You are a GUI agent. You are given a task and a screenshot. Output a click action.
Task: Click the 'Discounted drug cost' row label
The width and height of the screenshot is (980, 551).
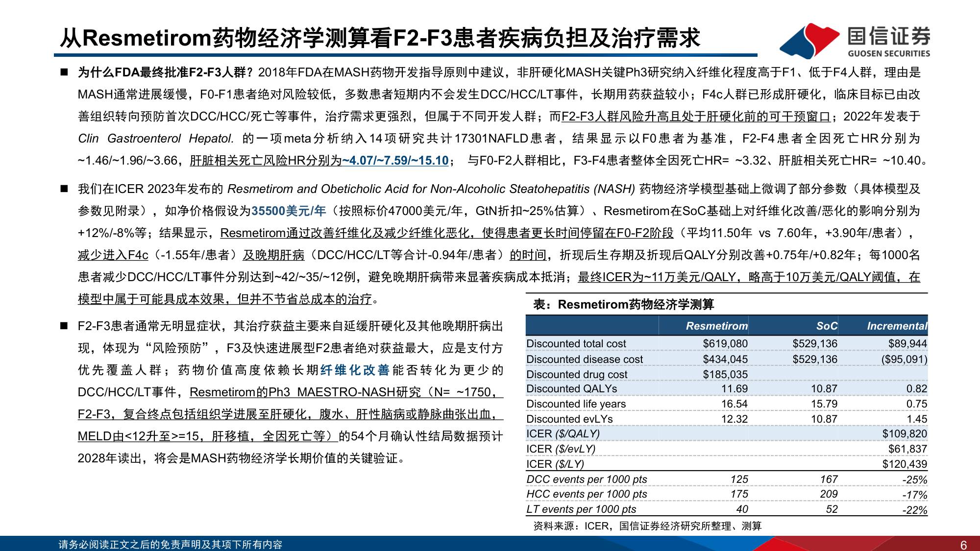coord(577,375)
